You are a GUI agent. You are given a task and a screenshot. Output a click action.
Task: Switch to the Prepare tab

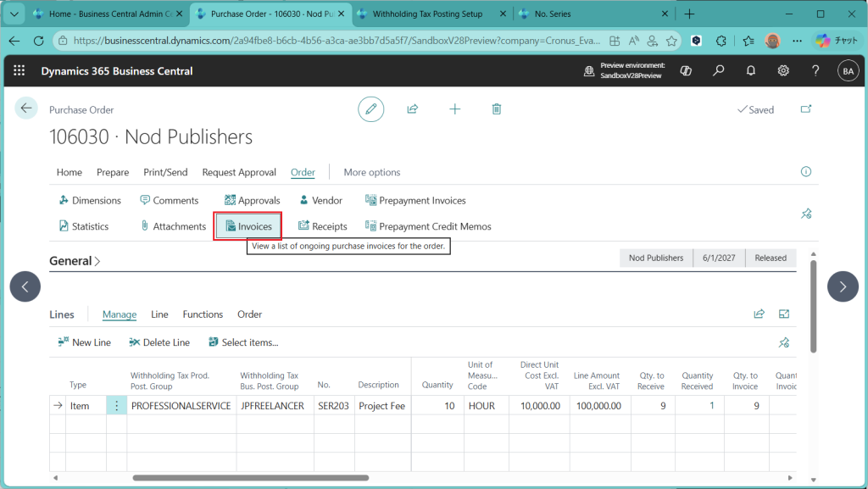(x=113, y=172)
